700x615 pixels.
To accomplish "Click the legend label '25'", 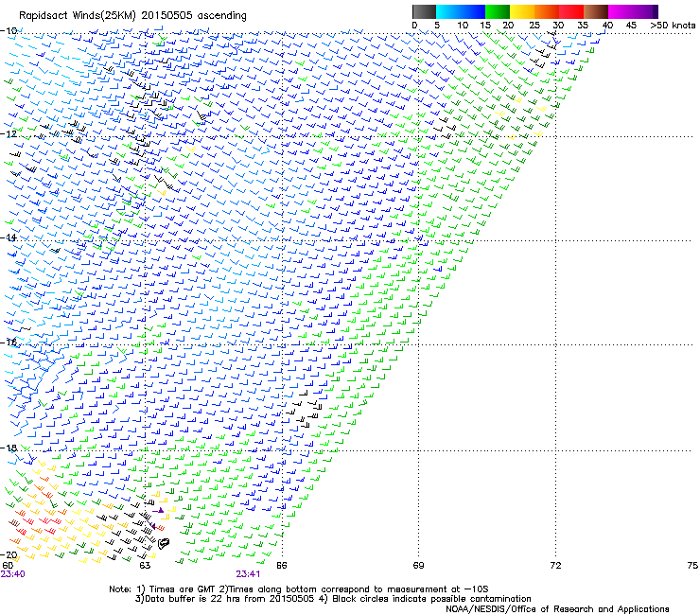I will pos(534,26).
